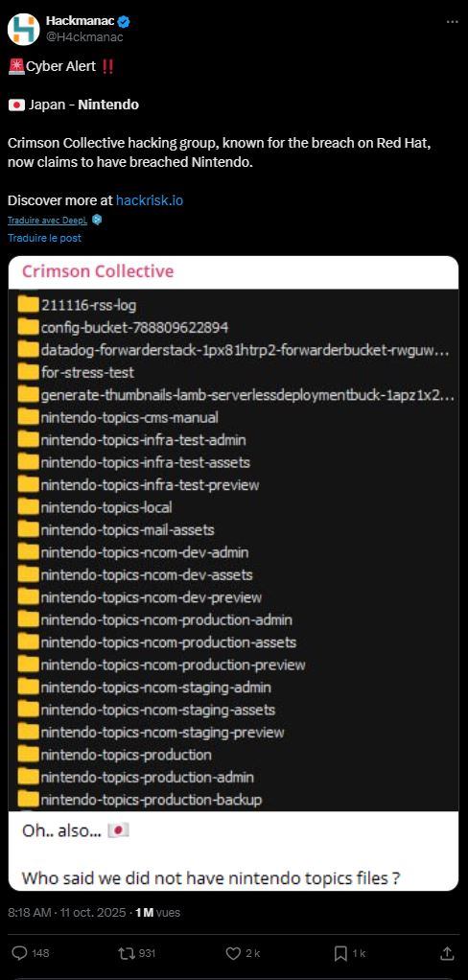Click the 1 M vues view count
The height and width of the screenshot is (980, 468).
coord(158,913)
